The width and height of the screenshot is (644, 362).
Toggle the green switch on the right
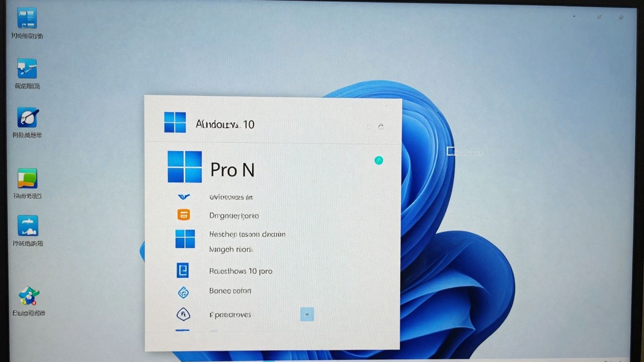379,160
